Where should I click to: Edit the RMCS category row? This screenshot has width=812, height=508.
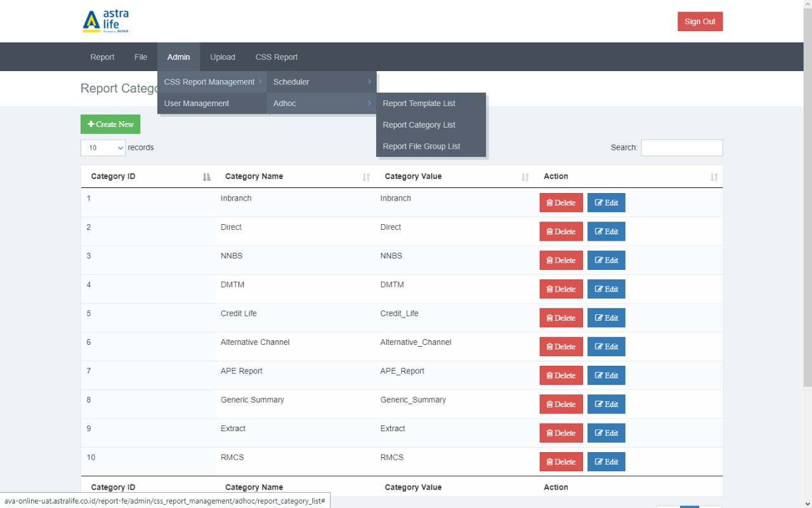[x=606, y=462]
